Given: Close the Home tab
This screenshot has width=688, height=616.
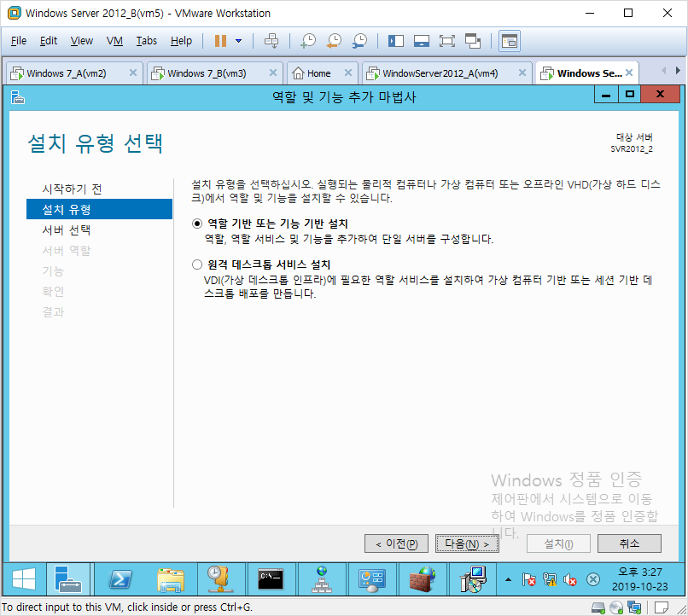Looking at the screenshot, I should point(348,73).
